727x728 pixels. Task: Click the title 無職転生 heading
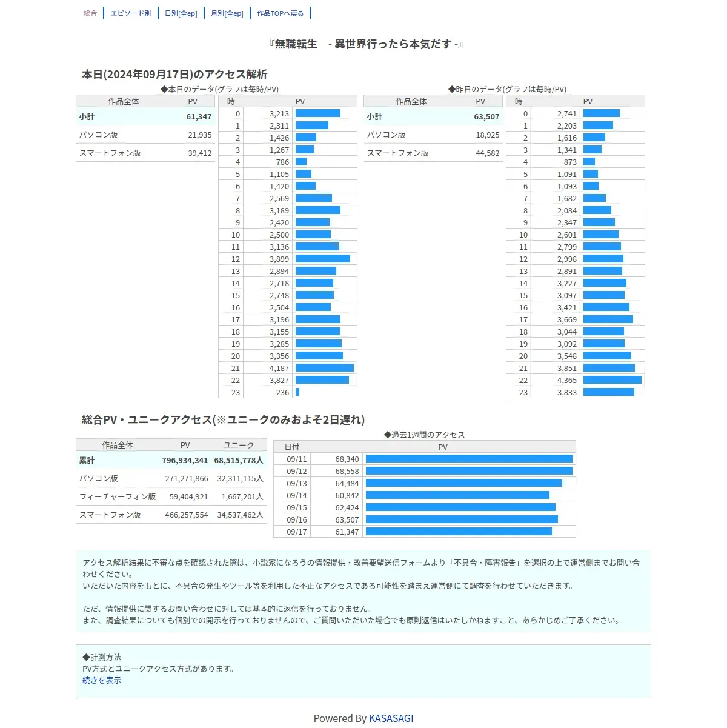pos(367,44)
